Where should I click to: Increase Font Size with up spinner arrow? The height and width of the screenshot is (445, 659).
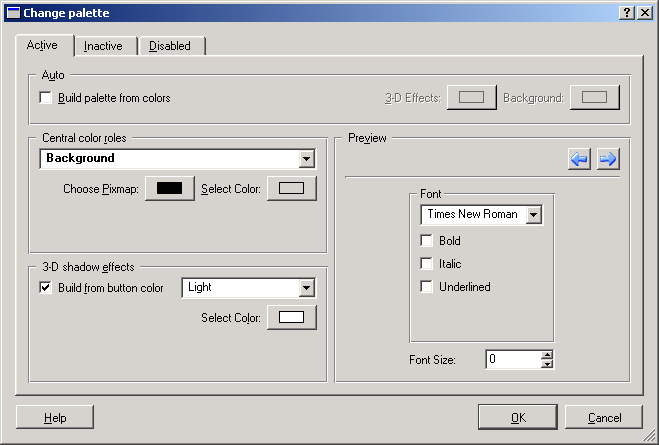(x=546, y=354)
